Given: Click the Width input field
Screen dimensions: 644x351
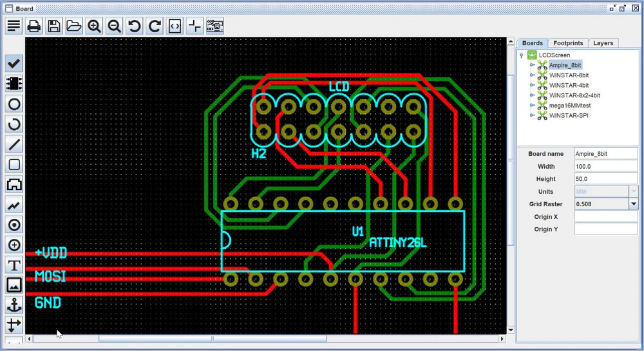Looking at the screenshot, I should coord(605,167).
